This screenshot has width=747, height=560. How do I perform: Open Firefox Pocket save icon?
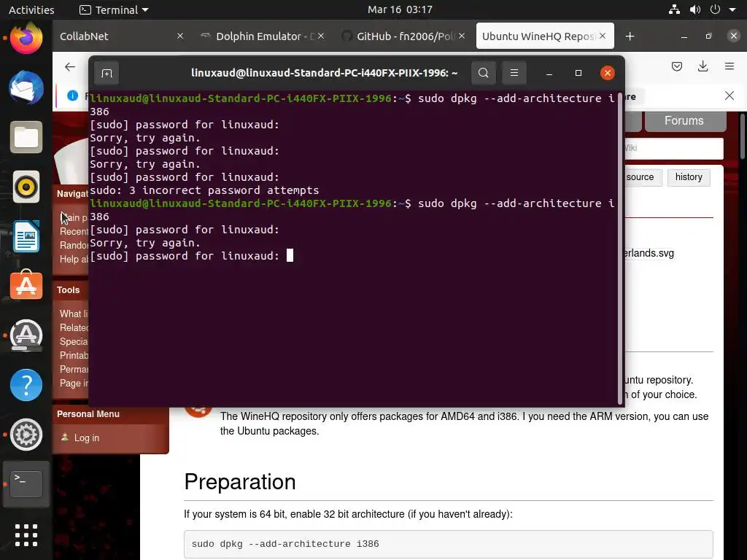(677, 66)
